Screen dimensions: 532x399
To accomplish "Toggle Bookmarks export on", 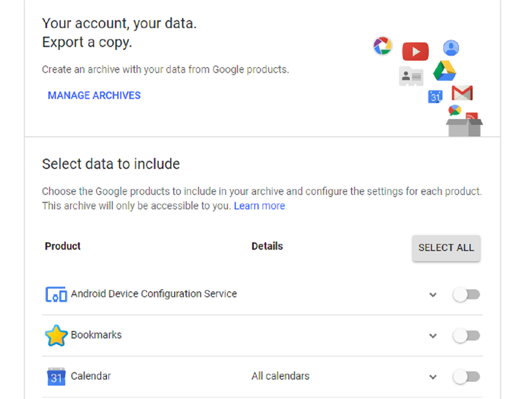I will (466, 335).
